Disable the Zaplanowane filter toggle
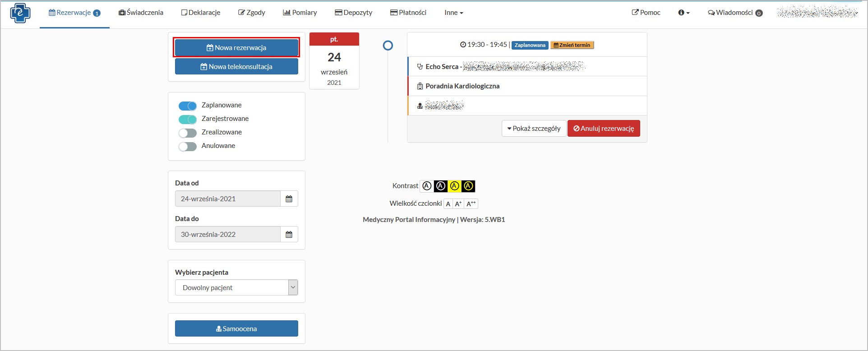868x351 pixels. click(x=188, y=106)
